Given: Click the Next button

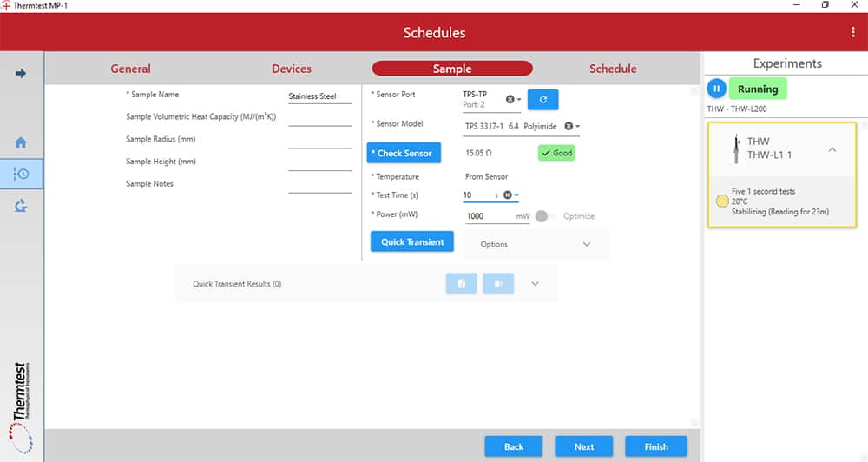Looking at the screenshot, I should (x=583, y=446).
